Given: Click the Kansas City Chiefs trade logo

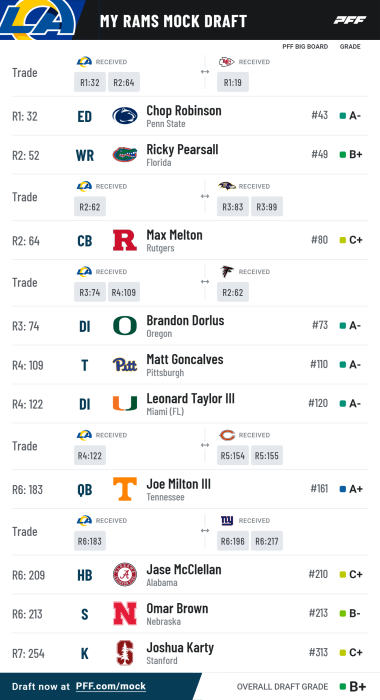Looking at the screenshot, I should tap(226, 62).
